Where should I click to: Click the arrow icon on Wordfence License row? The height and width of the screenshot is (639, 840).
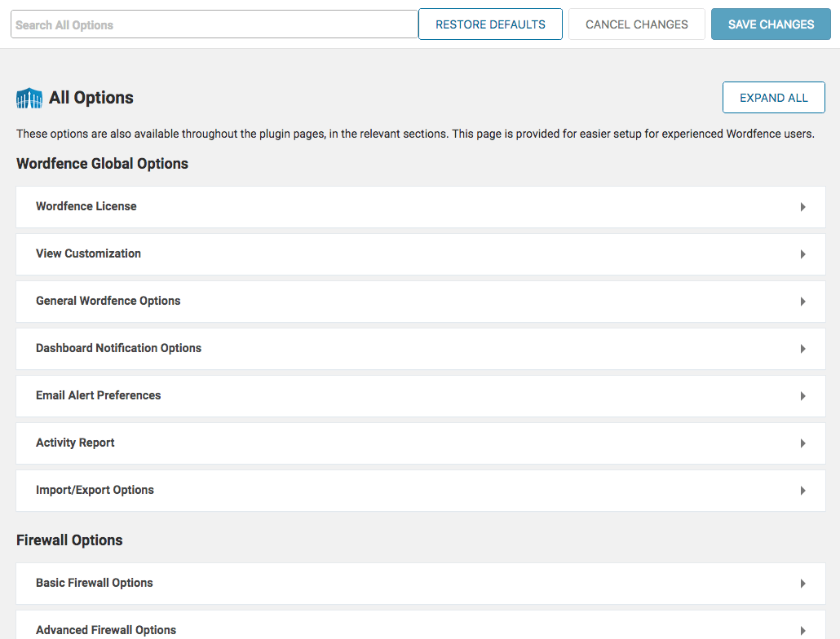pyautogui.click(x=802, y=207)
